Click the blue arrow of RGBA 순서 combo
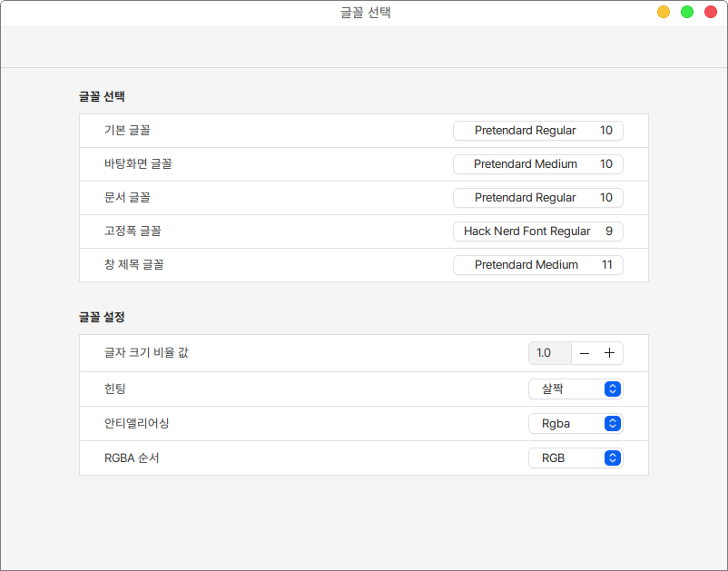The width and height of the screenshot is (728, 571). (613, 458)
